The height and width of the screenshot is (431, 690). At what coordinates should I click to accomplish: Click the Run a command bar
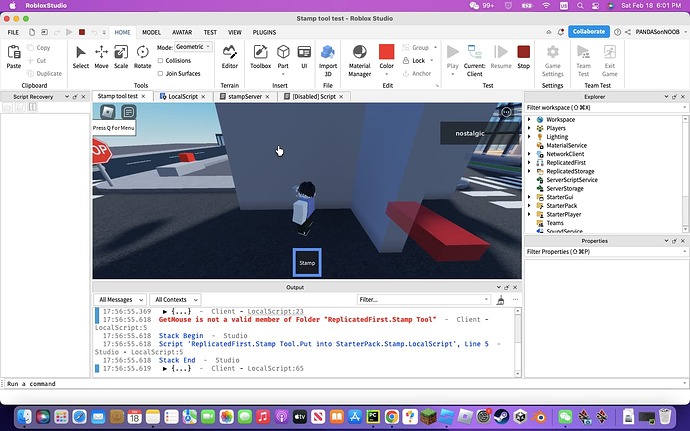pyautogui.click(x=343, y=384)
